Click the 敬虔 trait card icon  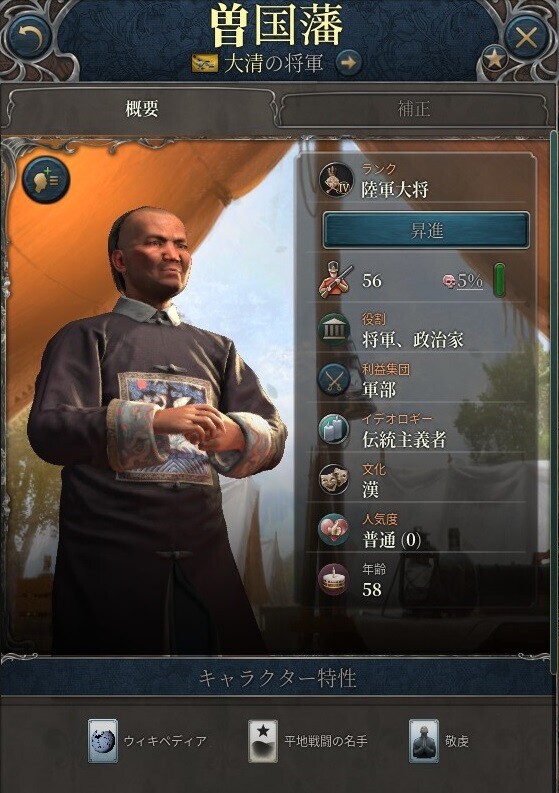click(424, 741)
